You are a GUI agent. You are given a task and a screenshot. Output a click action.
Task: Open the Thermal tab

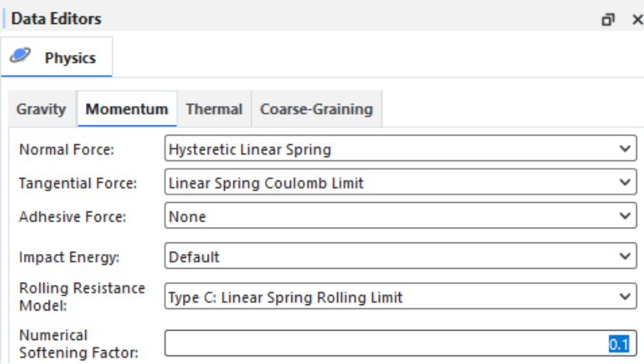tap(214, 109)
